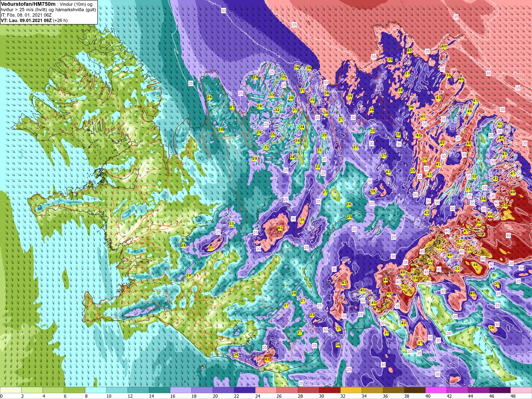Click the '36' legend scale label
This screenshot has width=532, height=399.
click(x=385, y=396)
